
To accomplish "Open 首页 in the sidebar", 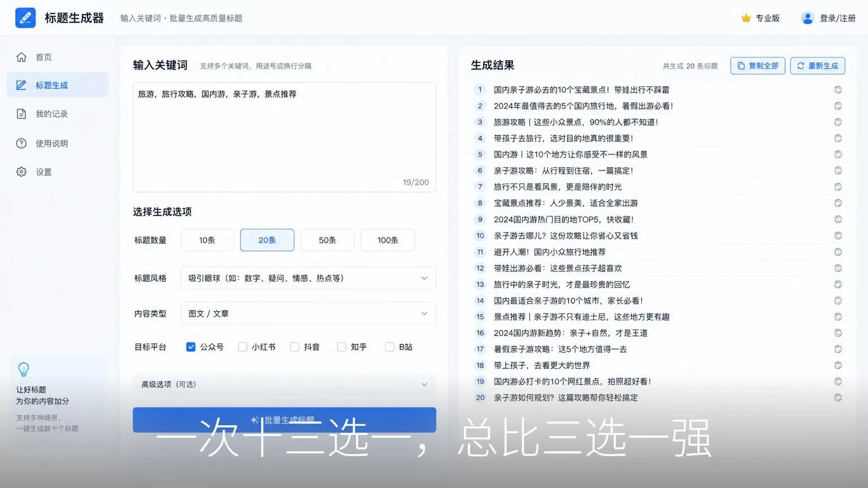I will [58, 57].
